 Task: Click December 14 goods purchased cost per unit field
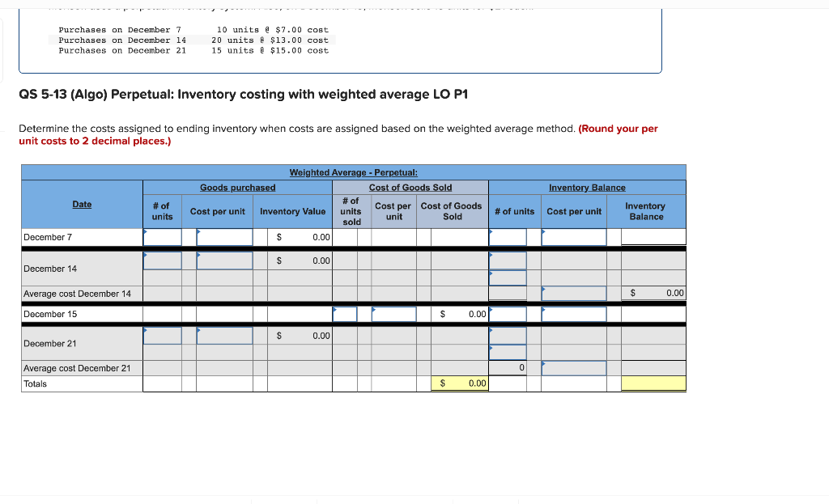225,260
